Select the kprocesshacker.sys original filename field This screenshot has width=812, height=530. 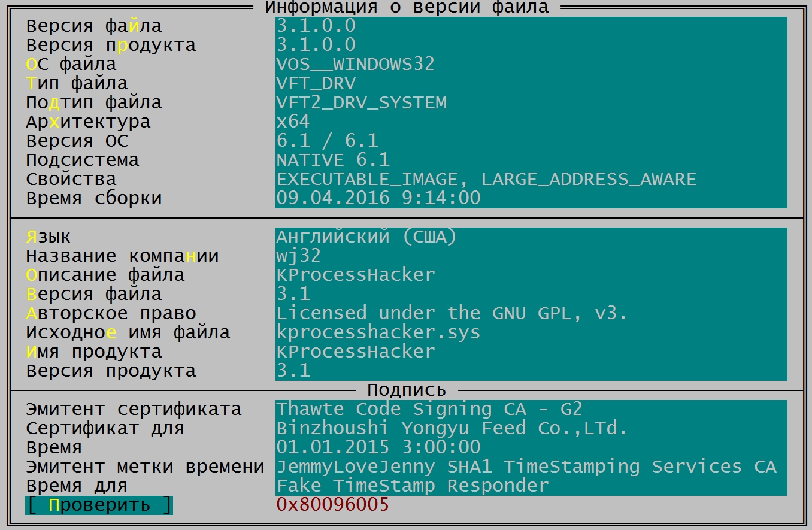(531, 332)
